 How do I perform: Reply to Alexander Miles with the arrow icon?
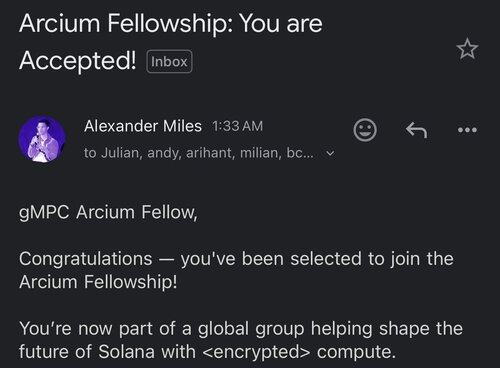pyautogui.click(x=416, y=130)
